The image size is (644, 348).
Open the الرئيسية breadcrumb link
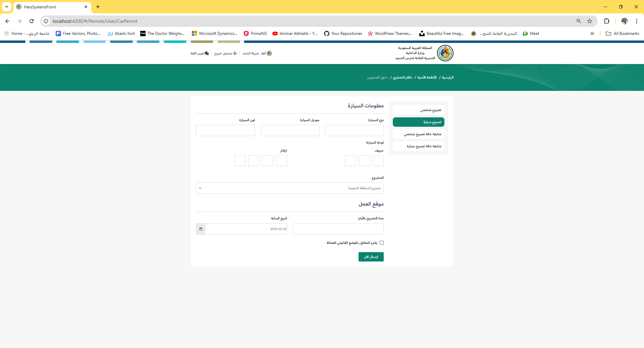coord(447,77)
